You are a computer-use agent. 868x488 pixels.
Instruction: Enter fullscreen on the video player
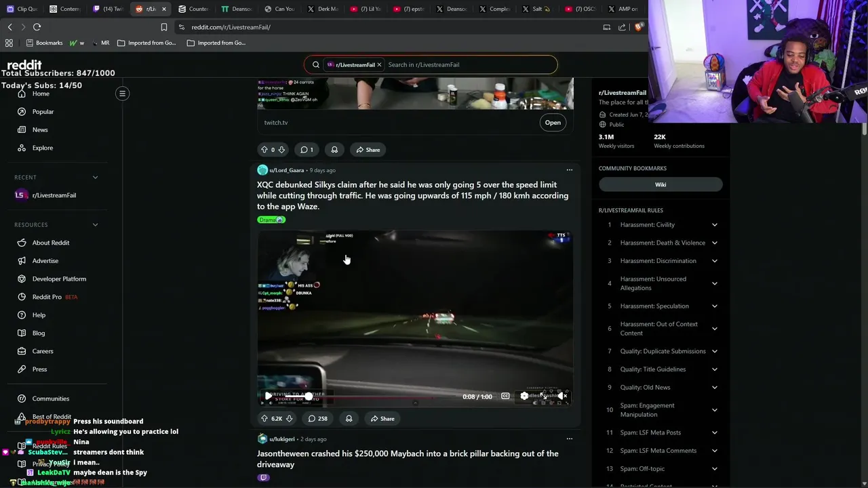[543, 396]
